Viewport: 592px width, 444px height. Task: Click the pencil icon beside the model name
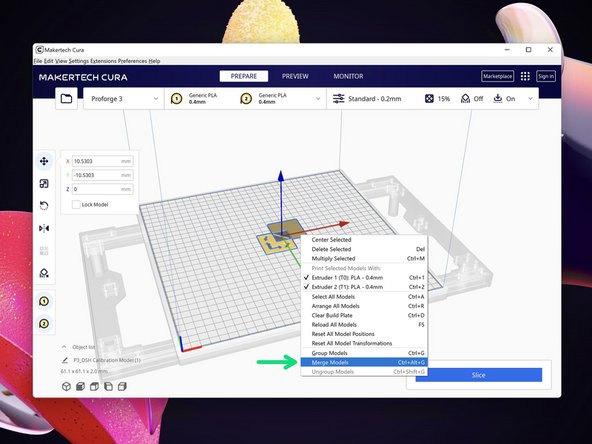(x=65, y=360)
